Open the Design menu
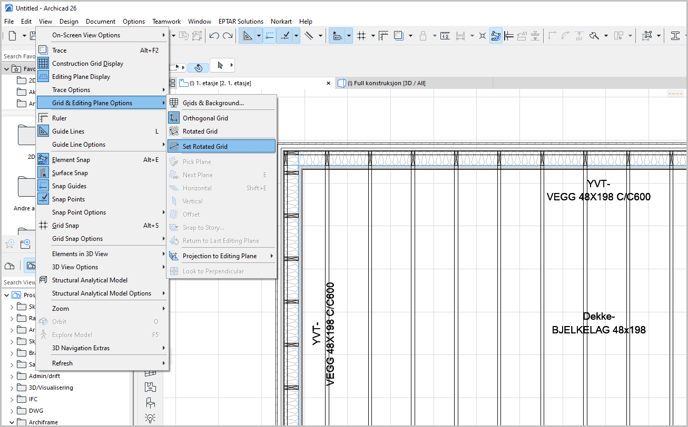 [x=69, y=21]
